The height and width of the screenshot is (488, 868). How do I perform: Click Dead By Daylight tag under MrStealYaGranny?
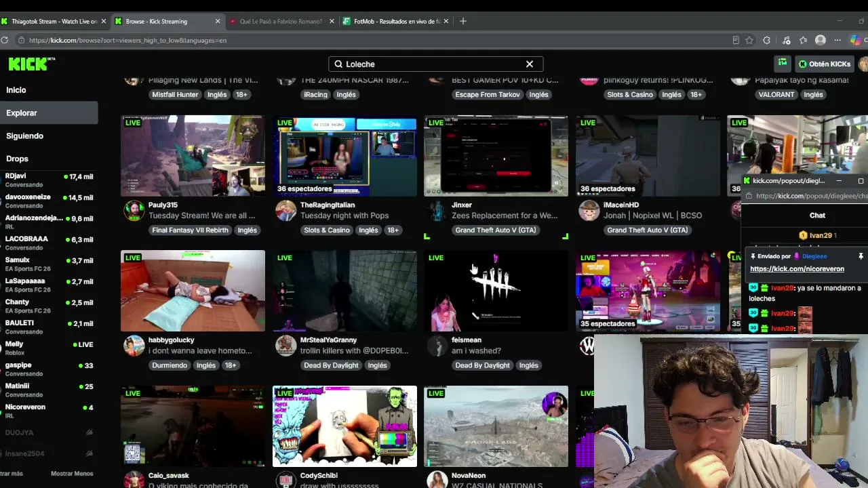[331, 365]
